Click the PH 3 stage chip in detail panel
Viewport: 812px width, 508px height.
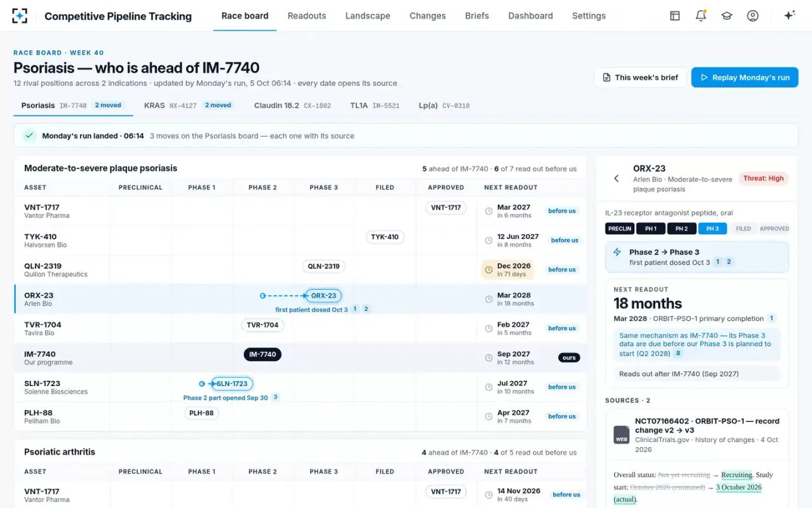click(x=712, y=229)
